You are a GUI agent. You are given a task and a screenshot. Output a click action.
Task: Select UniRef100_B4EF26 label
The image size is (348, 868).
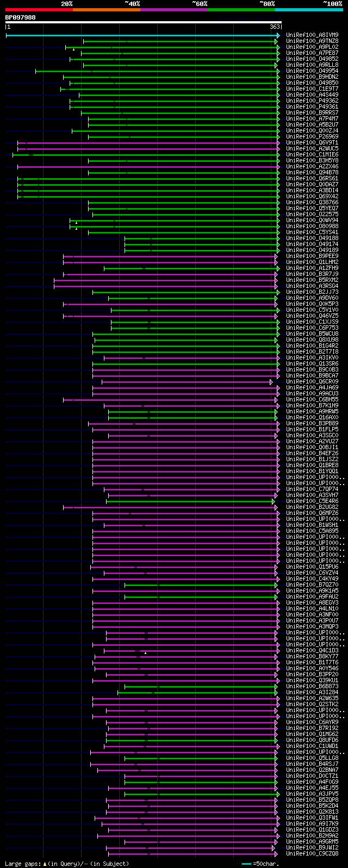[312, 454]
